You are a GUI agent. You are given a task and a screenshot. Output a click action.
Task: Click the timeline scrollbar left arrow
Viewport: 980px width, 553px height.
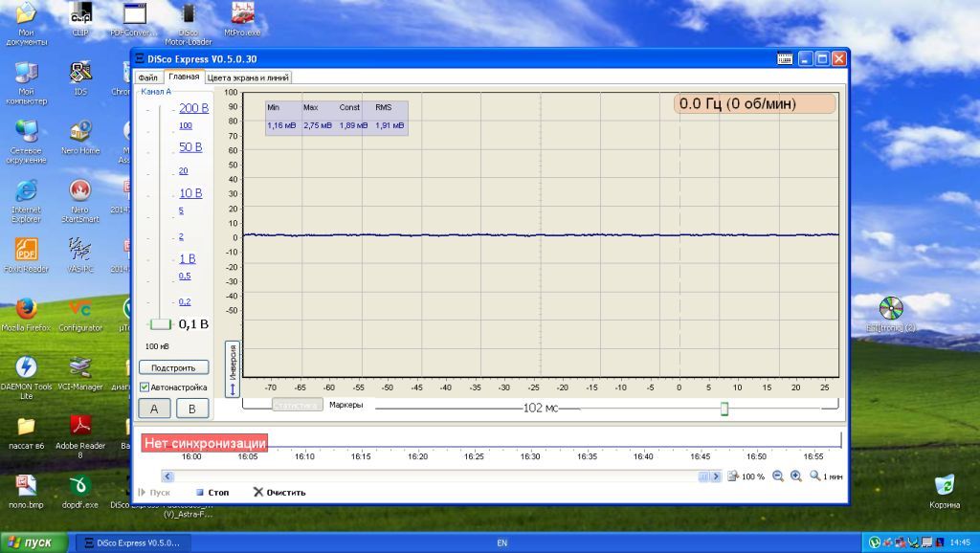pos(167,476)
